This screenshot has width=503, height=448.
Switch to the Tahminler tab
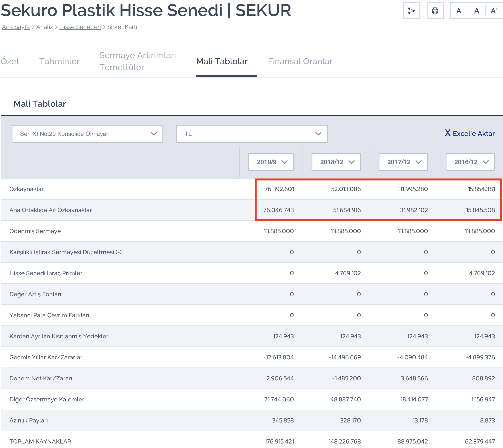click(x=59, y=61)
